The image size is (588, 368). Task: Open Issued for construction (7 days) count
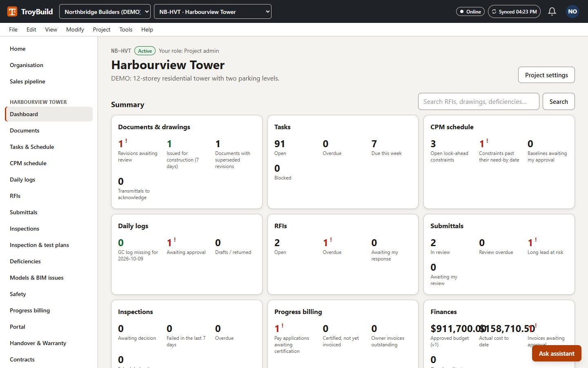(187, 154)
